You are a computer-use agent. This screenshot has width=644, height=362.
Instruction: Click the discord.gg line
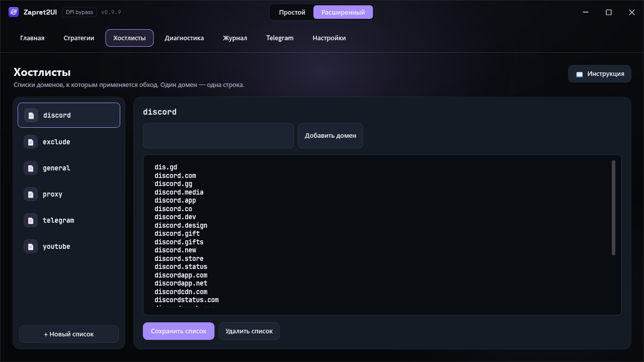point(174,184)
